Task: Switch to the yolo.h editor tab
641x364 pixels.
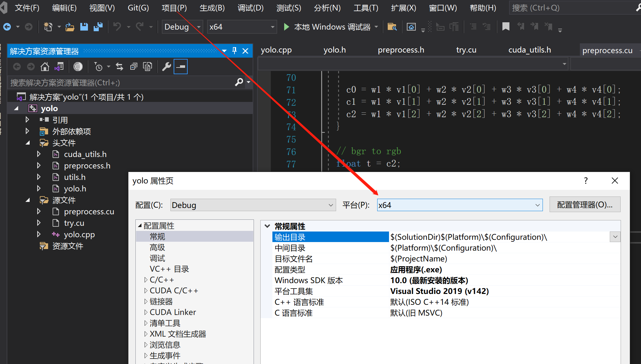Action: click(335, 50)
